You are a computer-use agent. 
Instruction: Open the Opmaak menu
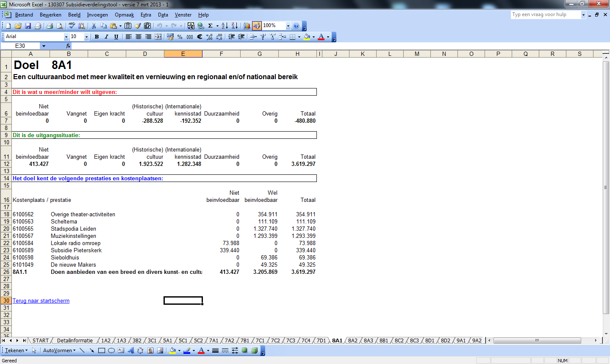click(124, 15)
